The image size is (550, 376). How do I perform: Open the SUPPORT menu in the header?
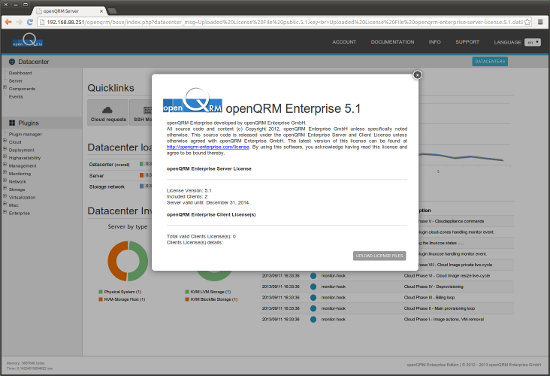coord(467,42)
